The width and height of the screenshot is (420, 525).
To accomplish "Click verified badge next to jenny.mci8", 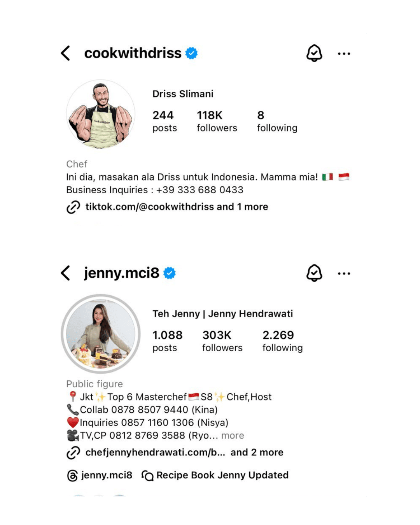I will pos(170,273).
